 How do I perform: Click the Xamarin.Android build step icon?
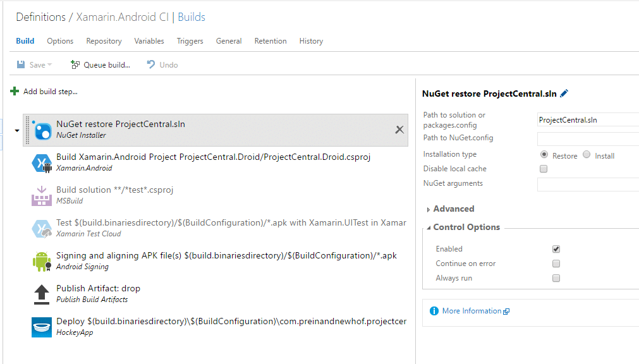click(x=42, y=163)
